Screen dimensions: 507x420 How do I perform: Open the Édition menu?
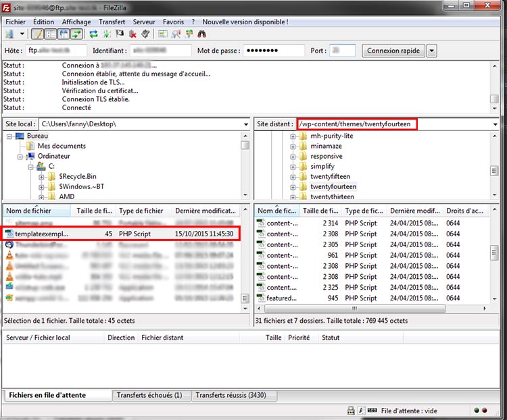point(44,22)
